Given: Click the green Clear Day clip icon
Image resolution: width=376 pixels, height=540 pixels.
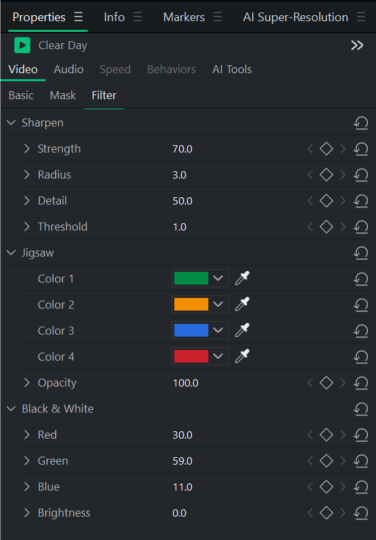Looking at the screenshot, I should (x=22, y=45).
